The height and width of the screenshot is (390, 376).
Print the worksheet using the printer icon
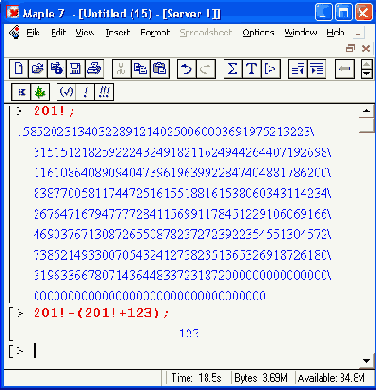[x=94, y=69]
